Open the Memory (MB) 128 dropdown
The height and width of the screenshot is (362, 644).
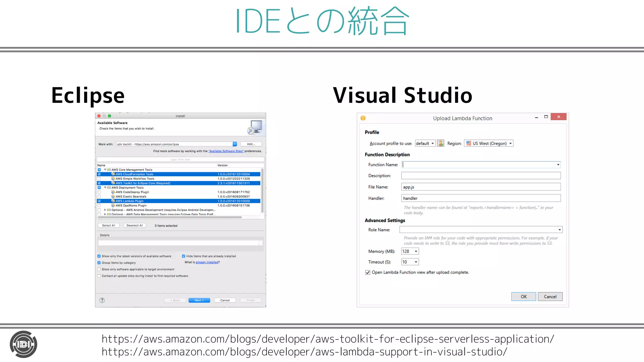coord(410,251)
